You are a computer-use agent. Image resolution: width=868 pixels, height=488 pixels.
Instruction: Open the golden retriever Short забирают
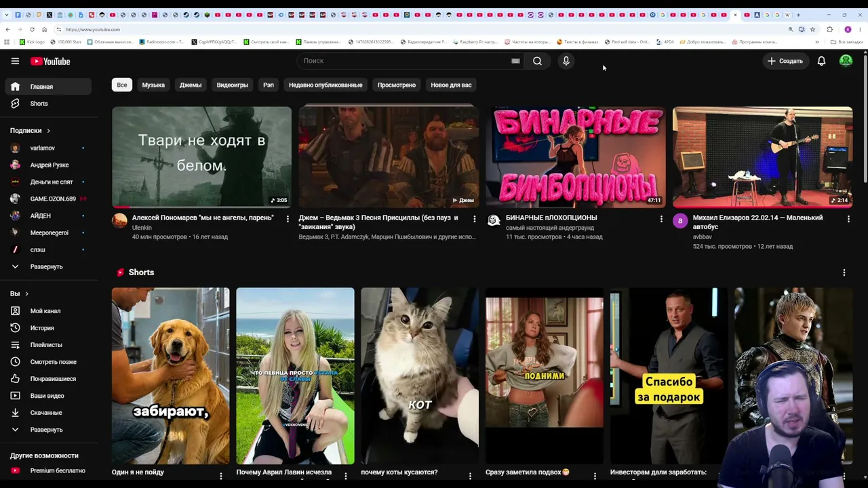pos(171,376)
